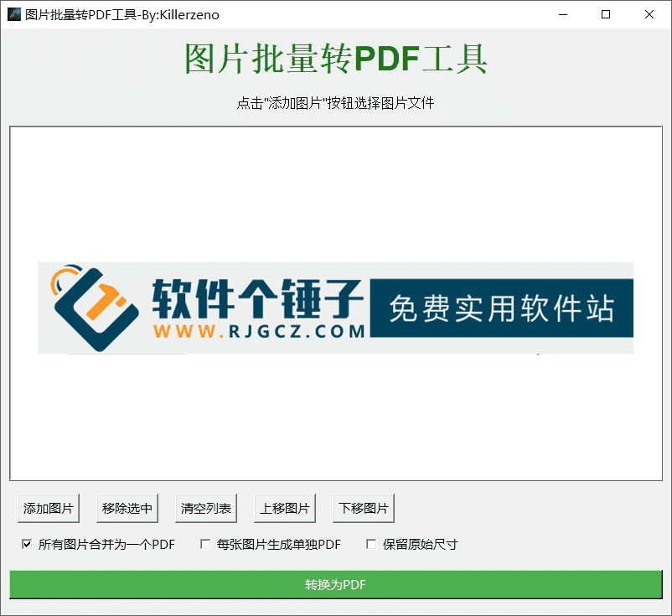Click the watermark banner image in the list
672x616 pixels.
[x=335, y=308]
